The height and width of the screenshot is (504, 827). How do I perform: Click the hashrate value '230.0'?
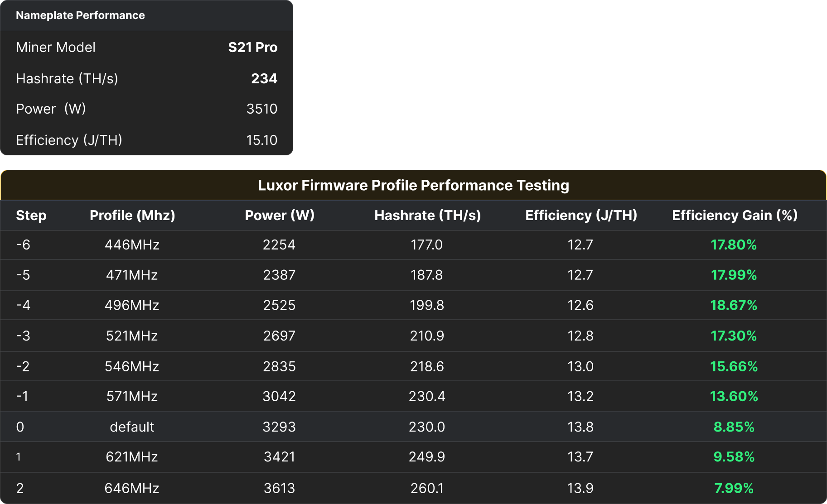click(426, 427)
